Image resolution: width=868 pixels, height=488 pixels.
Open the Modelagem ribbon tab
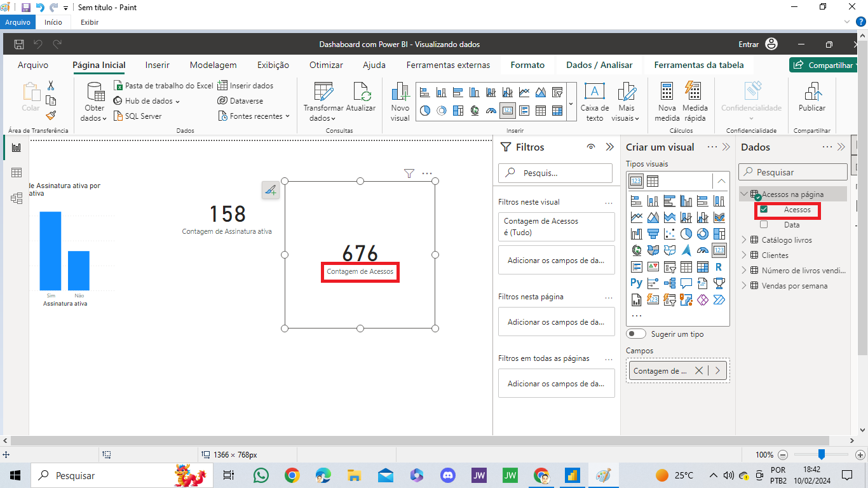[x=213, y=65]
